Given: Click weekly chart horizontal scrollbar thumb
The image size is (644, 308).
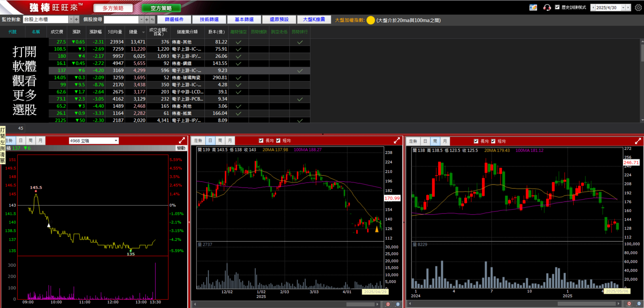Looking at the screenshot, I should 586,303.
